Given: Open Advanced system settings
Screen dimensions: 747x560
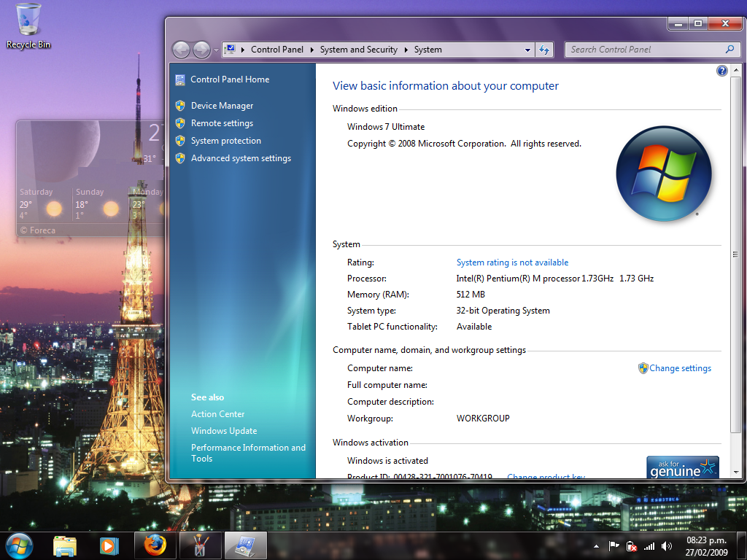Looking at the screenshot, I should click(241, 158).
